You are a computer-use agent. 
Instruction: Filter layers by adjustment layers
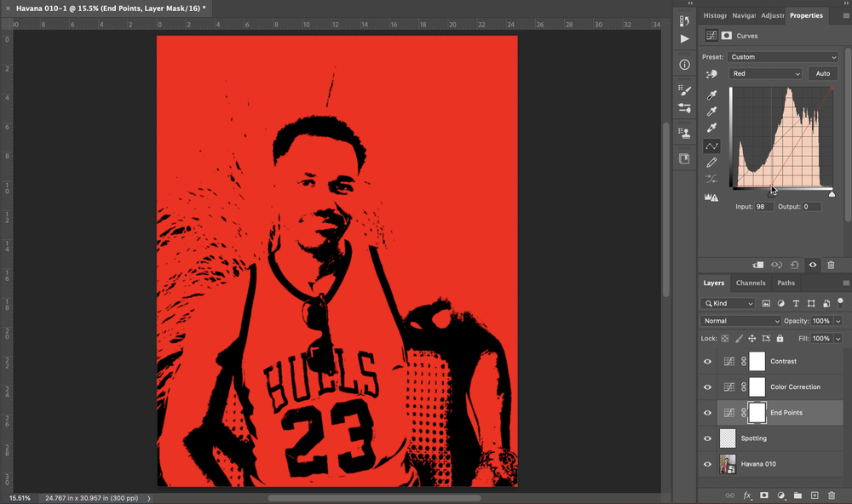point(780,304)
